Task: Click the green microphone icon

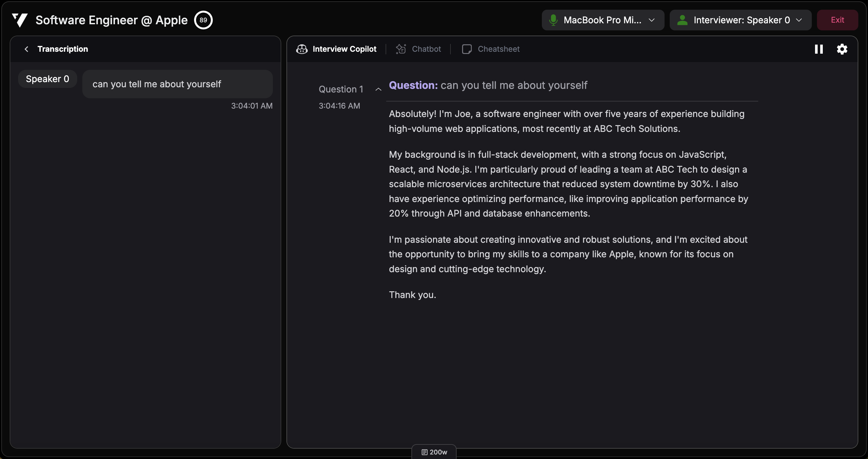Action: pos(553,20)
